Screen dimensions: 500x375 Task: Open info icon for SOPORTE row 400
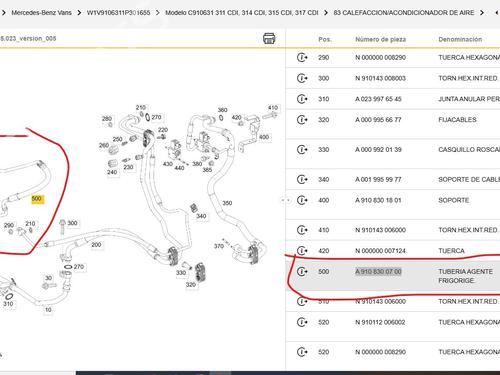tap(302, 200)
